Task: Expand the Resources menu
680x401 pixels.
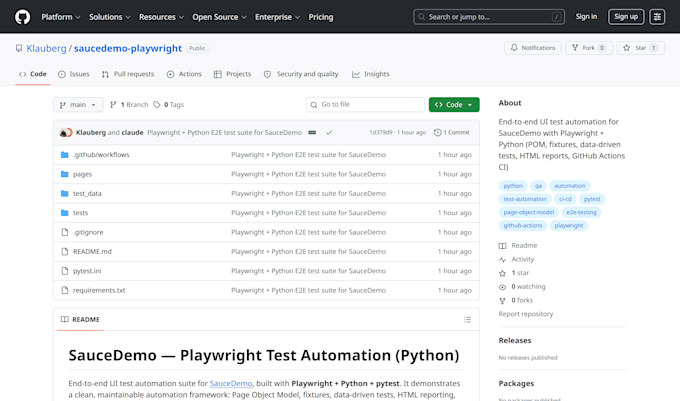Action: click(x=161, y=17)
